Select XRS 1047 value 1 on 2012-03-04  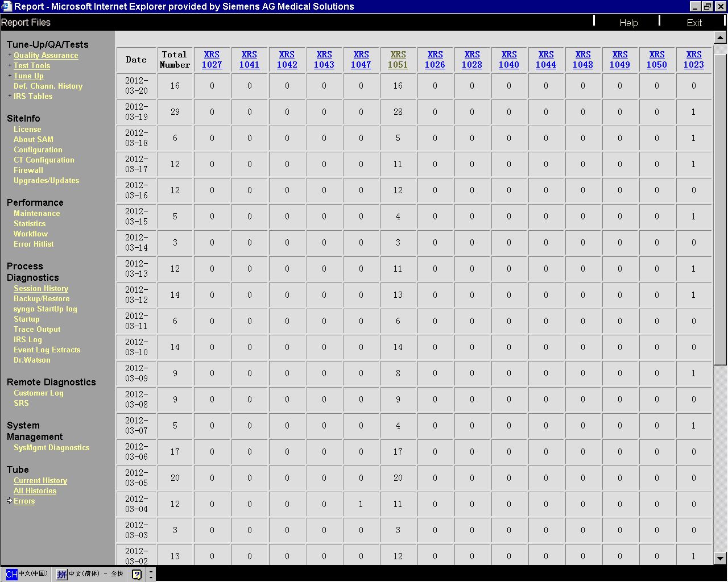[x=361, y=504]
